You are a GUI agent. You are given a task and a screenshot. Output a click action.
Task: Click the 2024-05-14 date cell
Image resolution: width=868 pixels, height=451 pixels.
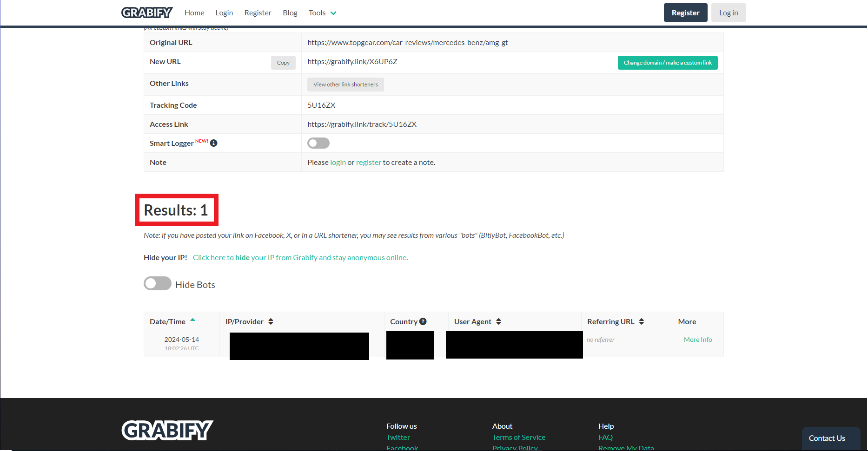click(182, 344)
